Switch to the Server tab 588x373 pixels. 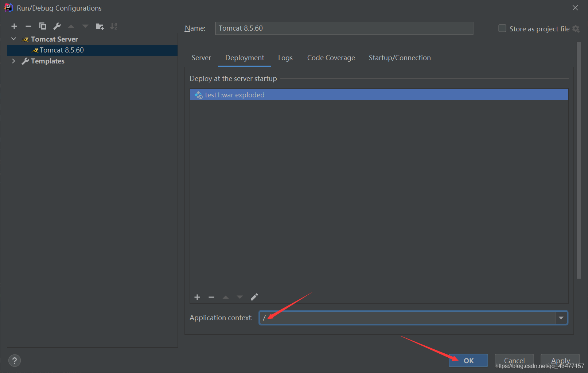(x=201, y=58)
